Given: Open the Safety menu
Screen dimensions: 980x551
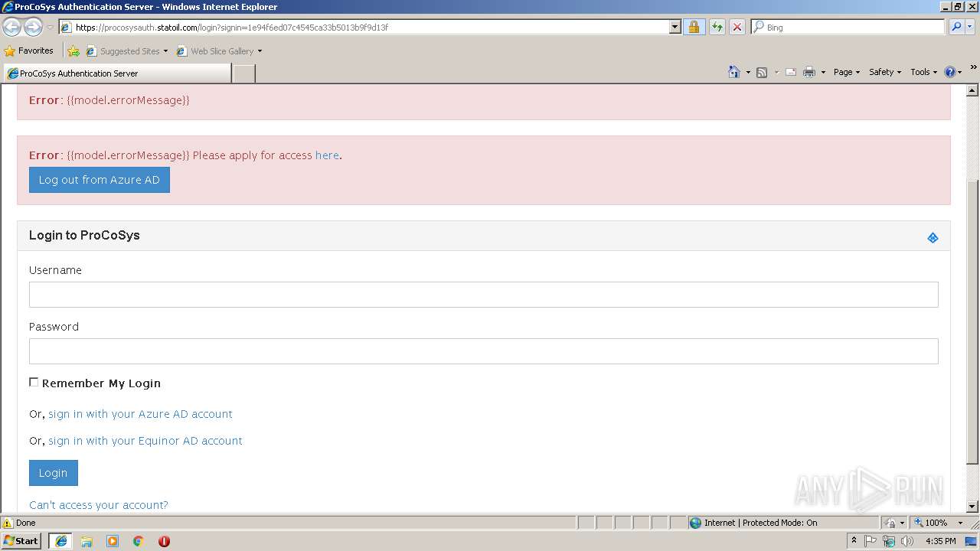Looking at the screenshot, I should pyautogui.click(x=884, y=72).
